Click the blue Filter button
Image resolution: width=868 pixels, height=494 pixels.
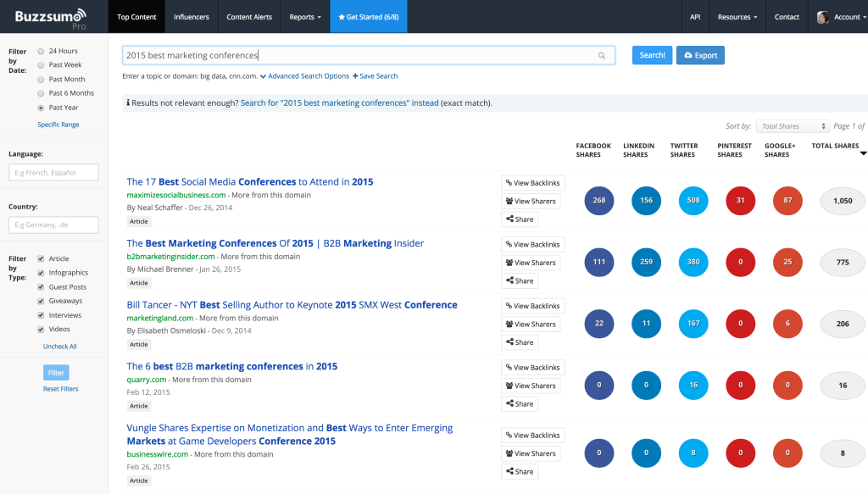tap(56, 372)
